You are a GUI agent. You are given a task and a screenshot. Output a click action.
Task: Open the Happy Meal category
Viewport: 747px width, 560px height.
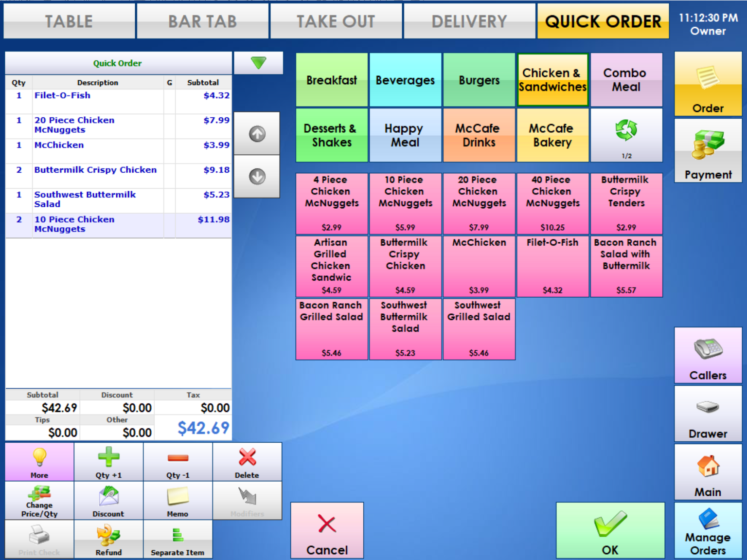coord(405,135)
